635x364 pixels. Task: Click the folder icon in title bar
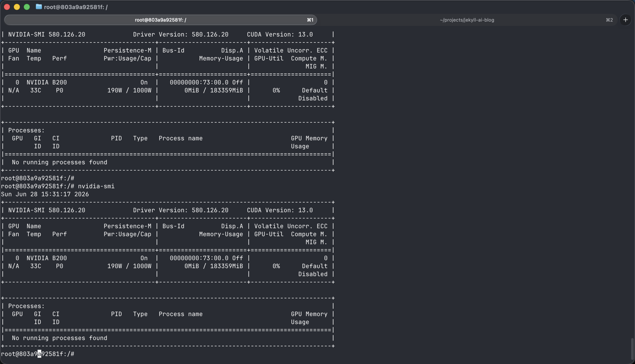coord(39,7)
